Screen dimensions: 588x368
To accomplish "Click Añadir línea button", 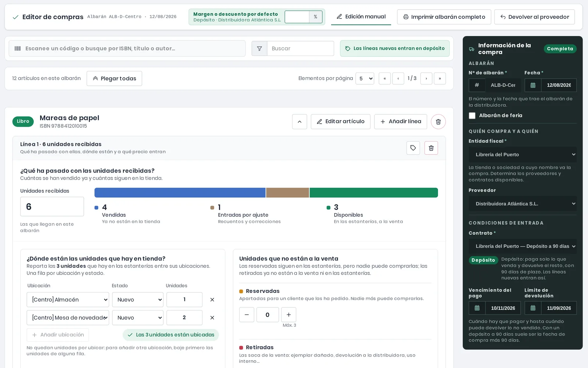I will point(401,122).
